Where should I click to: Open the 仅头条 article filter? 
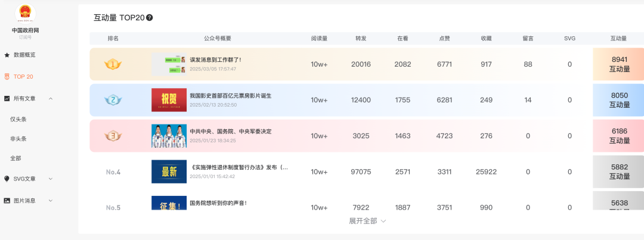click(x=18, y=119)
